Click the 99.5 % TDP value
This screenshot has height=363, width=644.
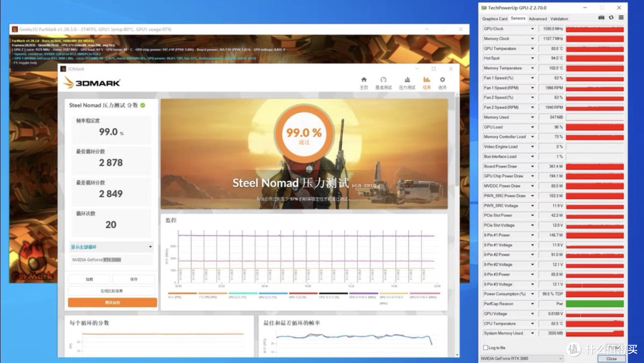click(x=552, y=294)
